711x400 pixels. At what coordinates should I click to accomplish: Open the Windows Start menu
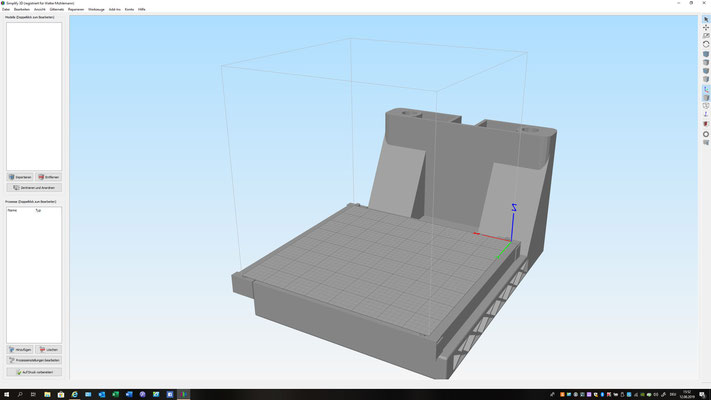[5, 394]
